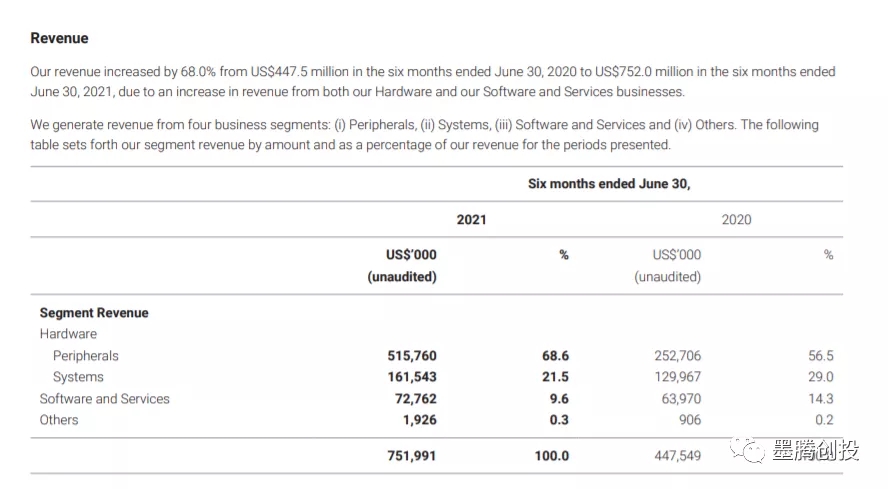Click the 2021 column header
Screen dimensions: 888x489
click(x=471, y=219)
